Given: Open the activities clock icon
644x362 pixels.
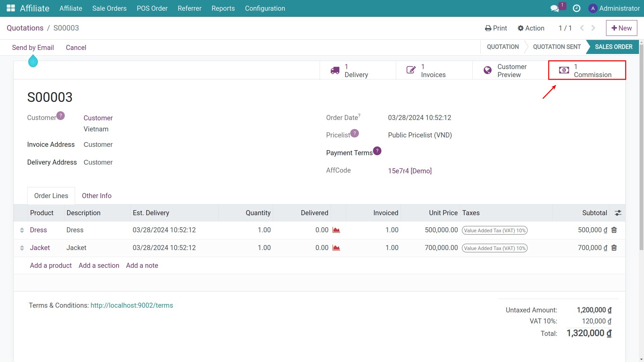Looking at the screenshot, I should coord(577,8).
